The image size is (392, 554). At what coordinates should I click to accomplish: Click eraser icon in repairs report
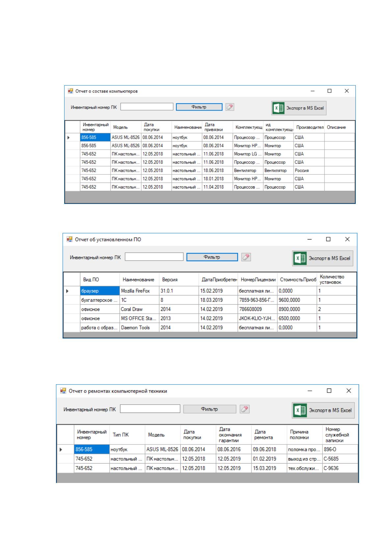(245, 409)
